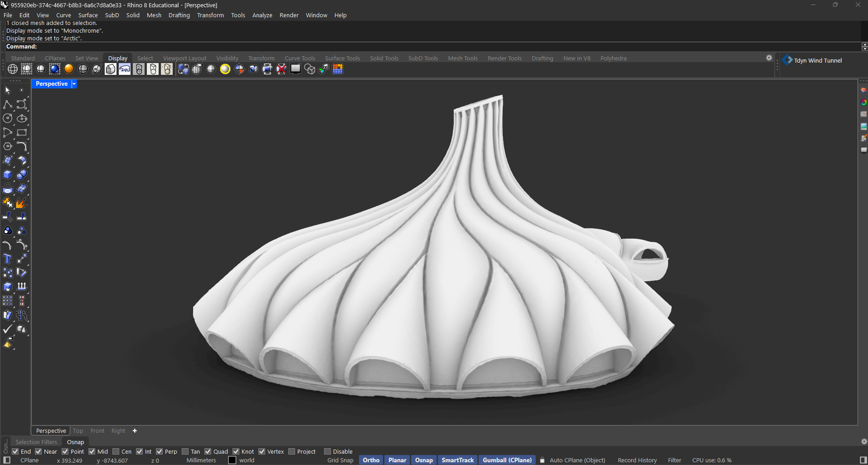868x465 pixels.
Task: Select the Circle tool in left sidebar
Action: click(8, 118)
